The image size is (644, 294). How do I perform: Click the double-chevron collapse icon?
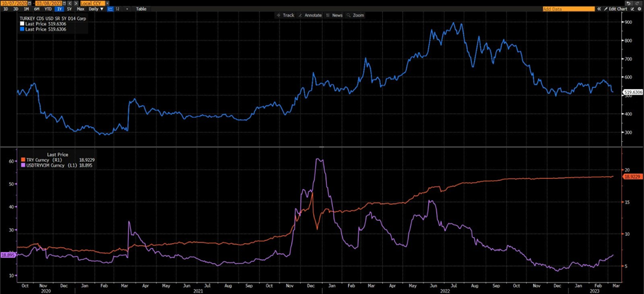click(x=599, y=9)
